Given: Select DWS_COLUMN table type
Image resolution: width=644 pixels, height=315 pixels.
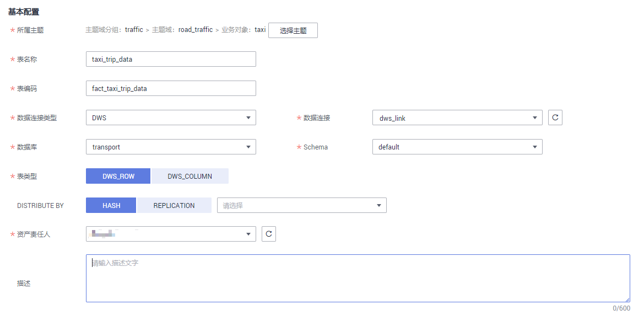Looking at the screenshot, I should [x=190, y=176].
